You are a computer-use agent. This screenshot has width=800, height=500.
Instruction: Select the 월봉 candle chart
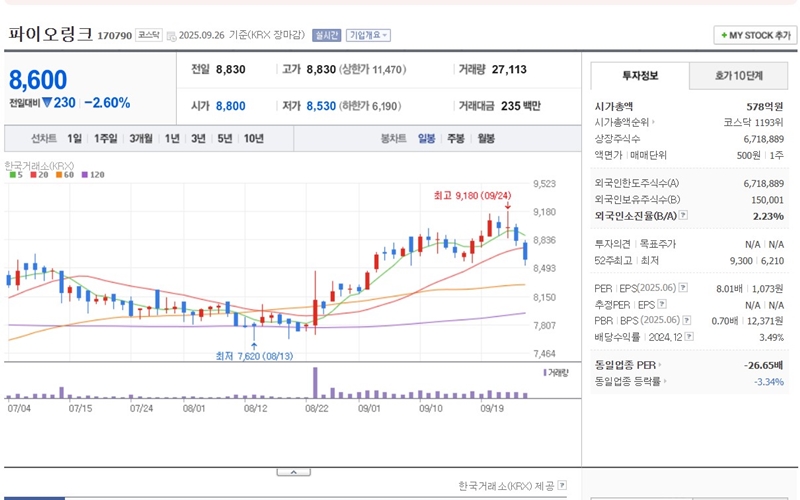(486, 139)
